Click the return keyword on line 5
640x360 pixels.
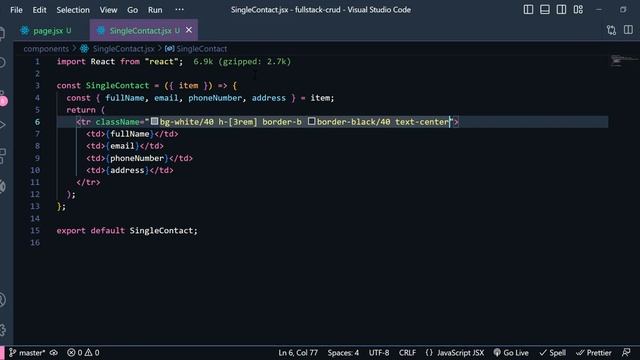tap(81, 110)
